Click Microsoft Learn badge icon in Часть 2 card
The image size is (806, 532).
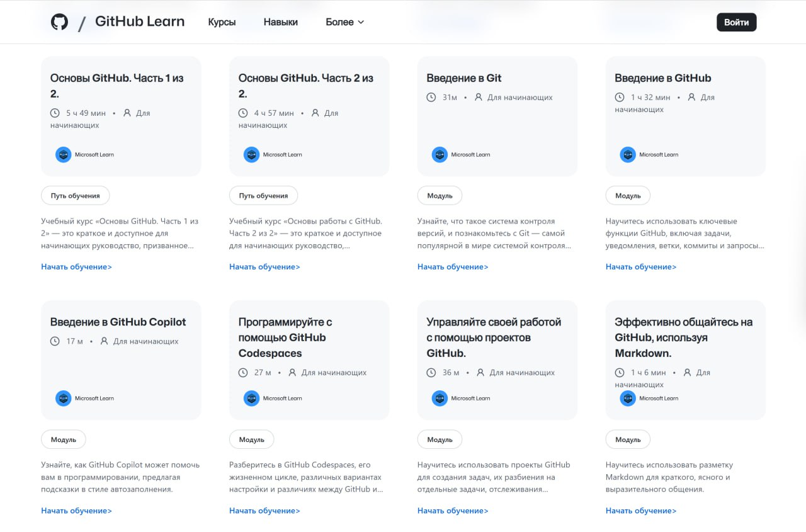[252, 155]
